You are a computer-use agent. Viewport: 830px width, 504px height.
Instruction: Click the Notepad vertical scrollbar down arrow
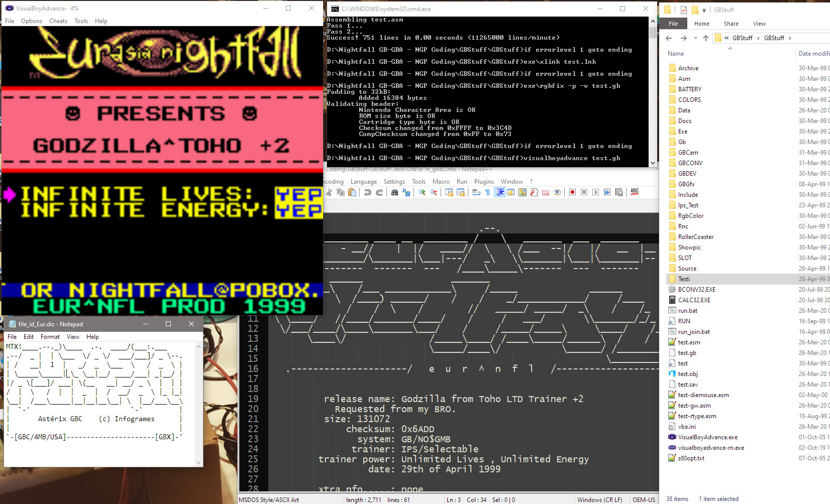click(x=198, y=463)
